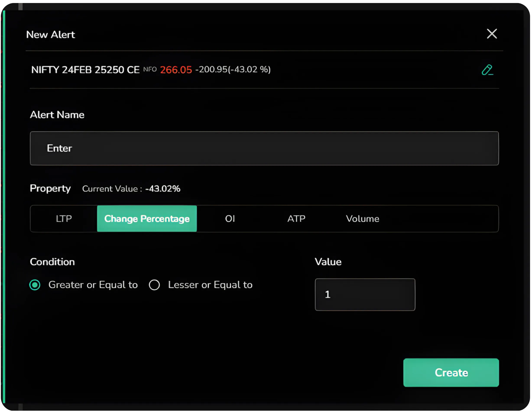Open the instrument edit pencil icon

point(488,70)
